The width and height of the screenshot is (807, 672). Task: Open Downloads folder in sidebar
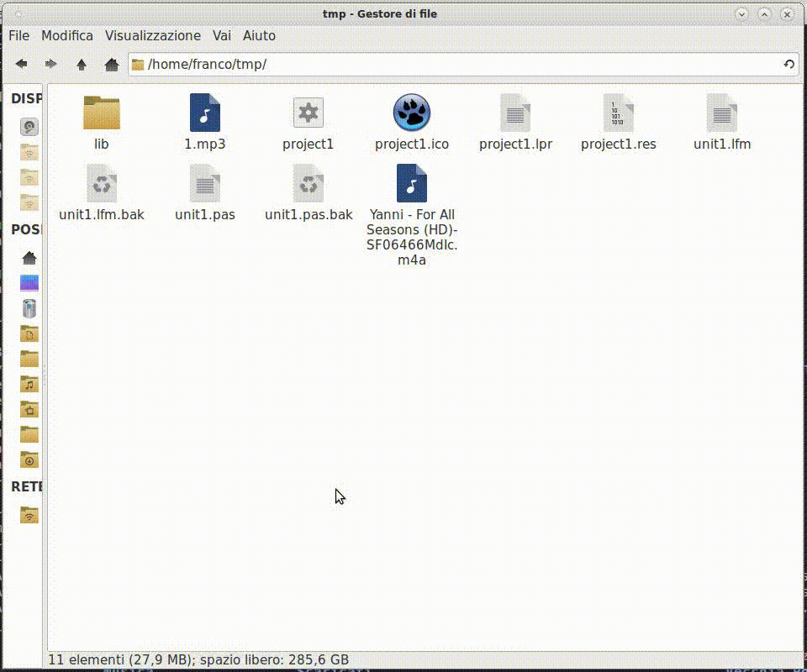pyautogui.click(x=29, y=459)
